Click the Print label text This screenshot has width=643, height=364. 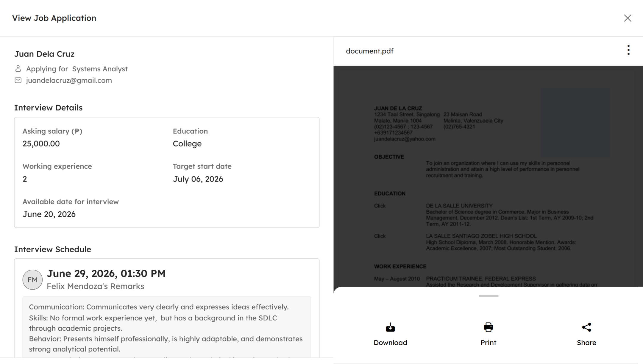tap(488, 343)
